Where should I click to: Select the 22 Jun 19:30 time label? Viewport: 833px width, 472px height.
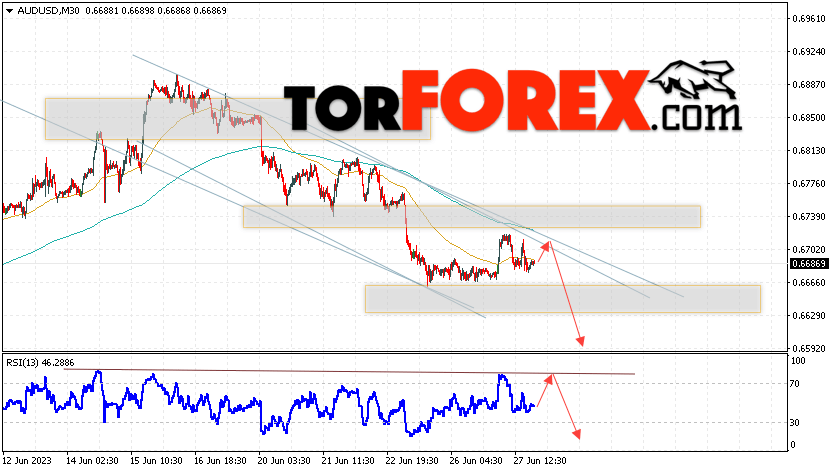tap(412, 460)
